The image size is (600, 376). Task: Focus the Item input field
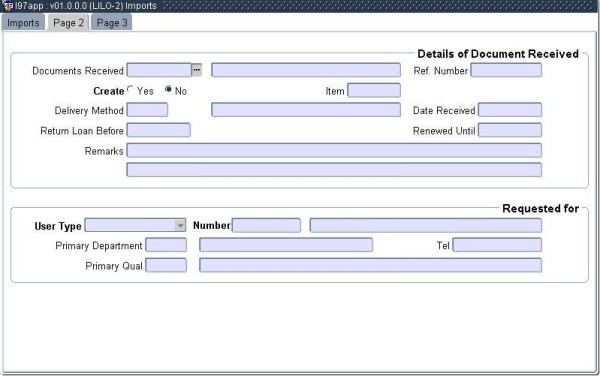point(374,90)
